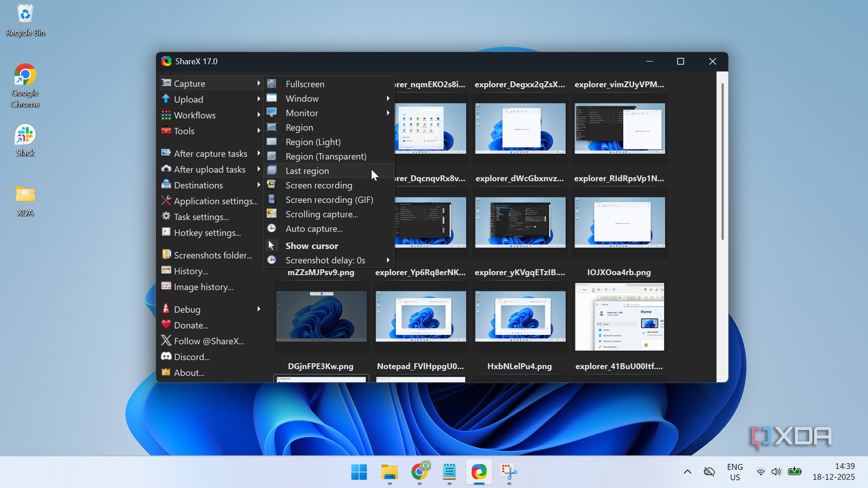The height and width of the screenshot is (488, 868).
Task: Expand the After capture tasks arrow
Action: (x=259, y=153)
